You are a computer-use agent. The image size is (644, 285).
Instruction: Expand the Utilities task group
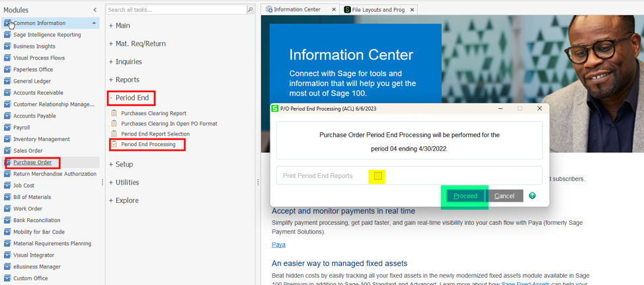pyautogui.click(x=124, y=183)
